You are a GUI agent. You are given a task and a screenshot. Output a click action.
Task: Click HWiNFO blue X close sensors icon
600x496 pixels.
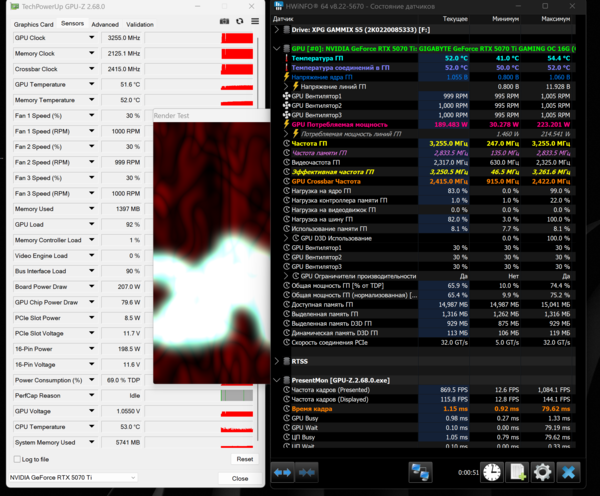568,472
